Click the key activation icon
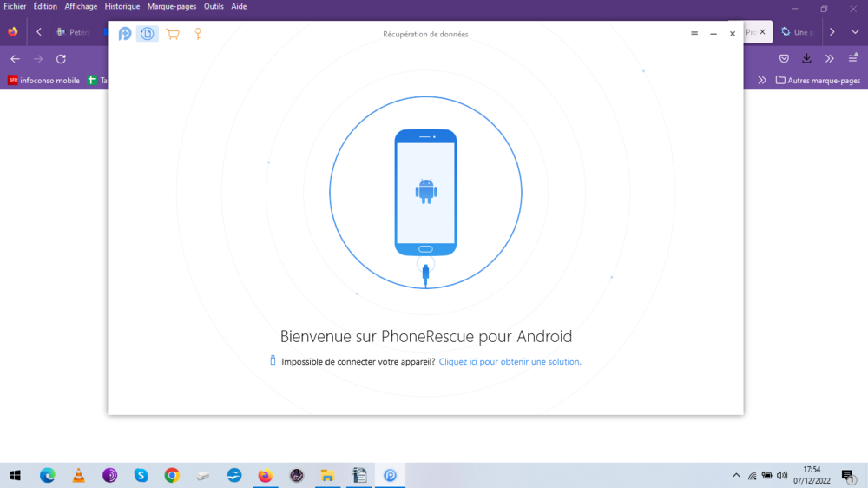This screenshot has height=488, width=868. pos(198,34)
